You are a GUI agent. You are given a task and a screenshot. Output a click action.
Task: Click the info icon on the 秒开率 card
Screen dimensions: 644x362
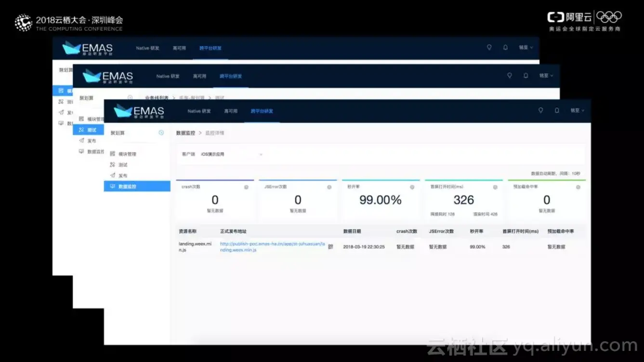coord(412,187)
